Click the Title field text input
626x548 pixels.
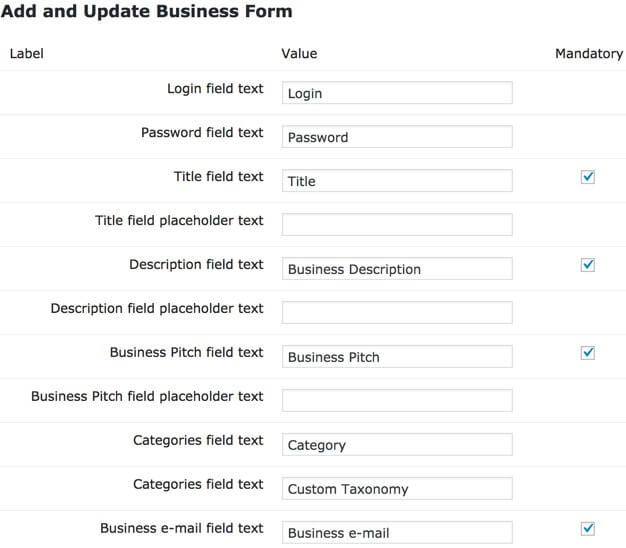tap(397, 181)
